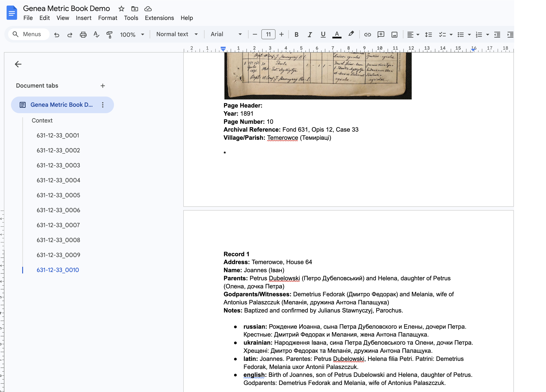Viewport: 546px width, 392px height.
Task: Open the Arial font dropdown
Action: point(225,34)
